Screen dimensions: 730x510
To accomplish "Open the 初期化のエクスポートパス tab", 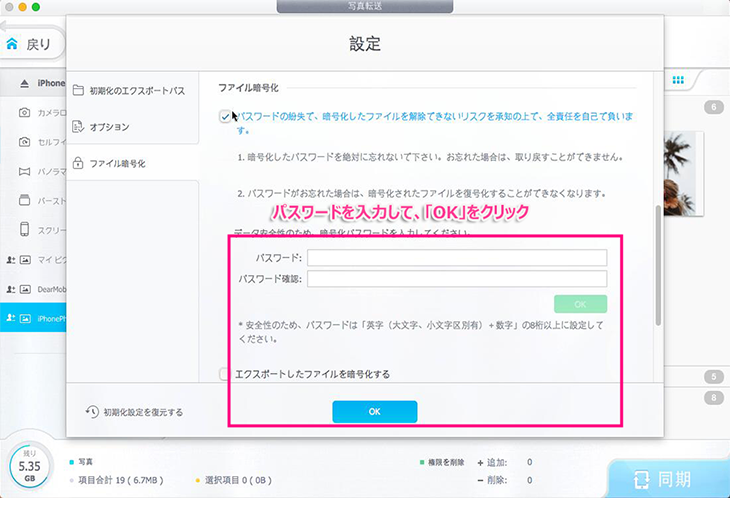I will tap(131, 91).
